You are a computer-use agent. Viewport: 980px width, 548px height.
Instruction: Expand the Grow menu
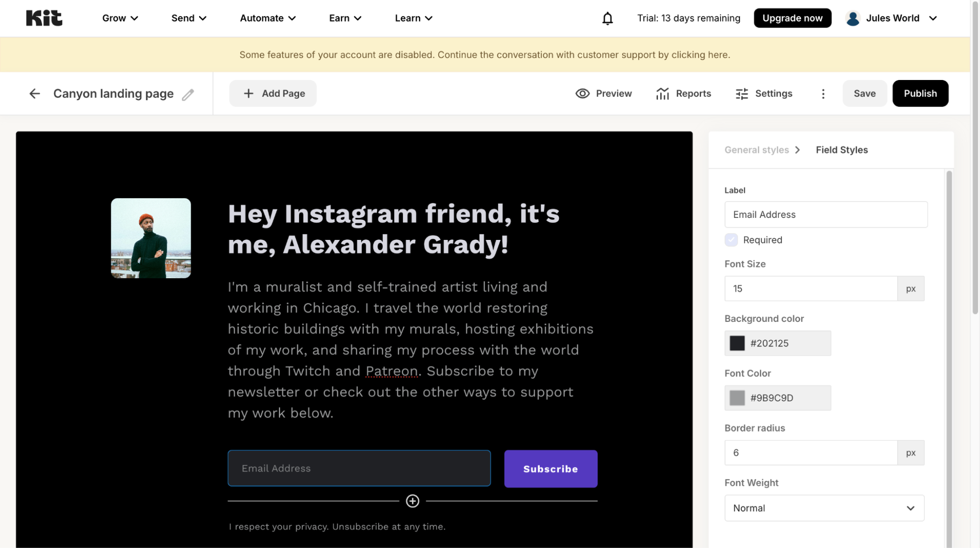(x=120, y=18)
